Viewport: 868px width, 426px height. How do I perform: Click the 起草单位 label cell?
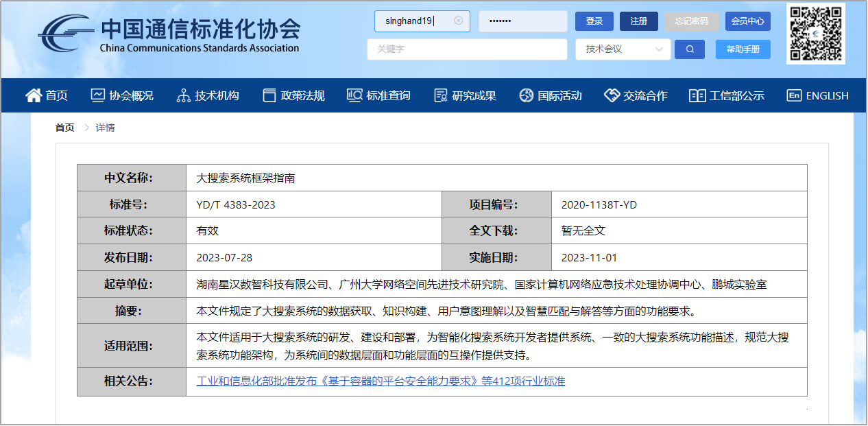point(132,284)
